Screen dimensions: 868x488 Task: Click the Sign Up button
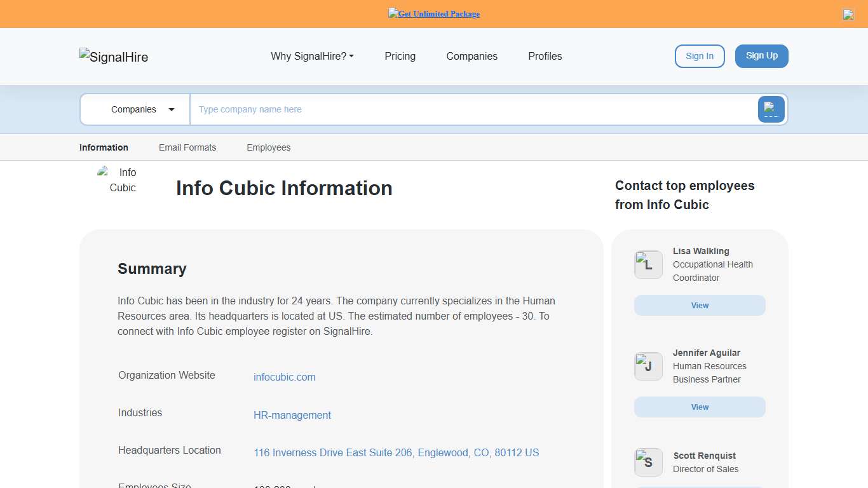click(x=761, y=56)
